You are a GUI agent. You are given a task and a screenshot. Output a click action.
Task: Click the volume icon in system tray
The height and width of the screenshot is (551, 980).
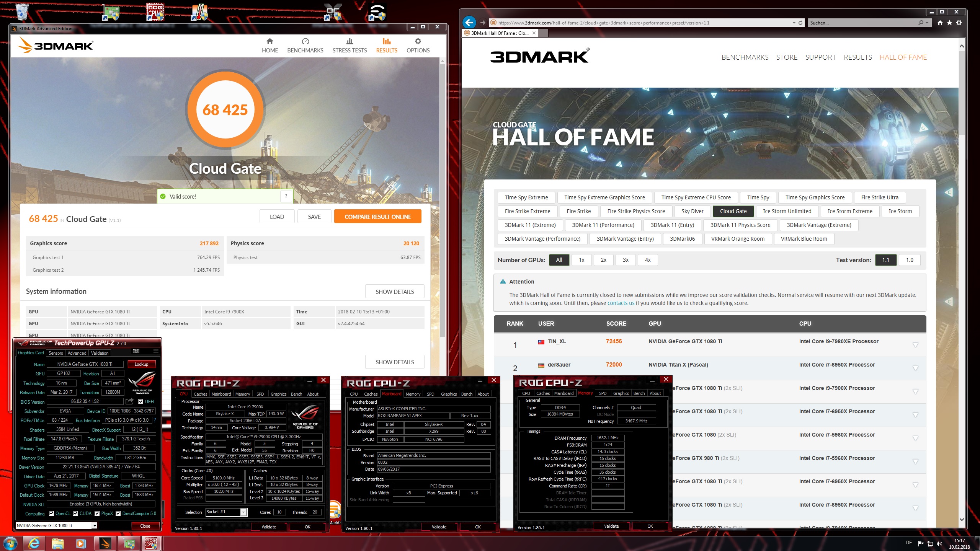pos(939,544)
